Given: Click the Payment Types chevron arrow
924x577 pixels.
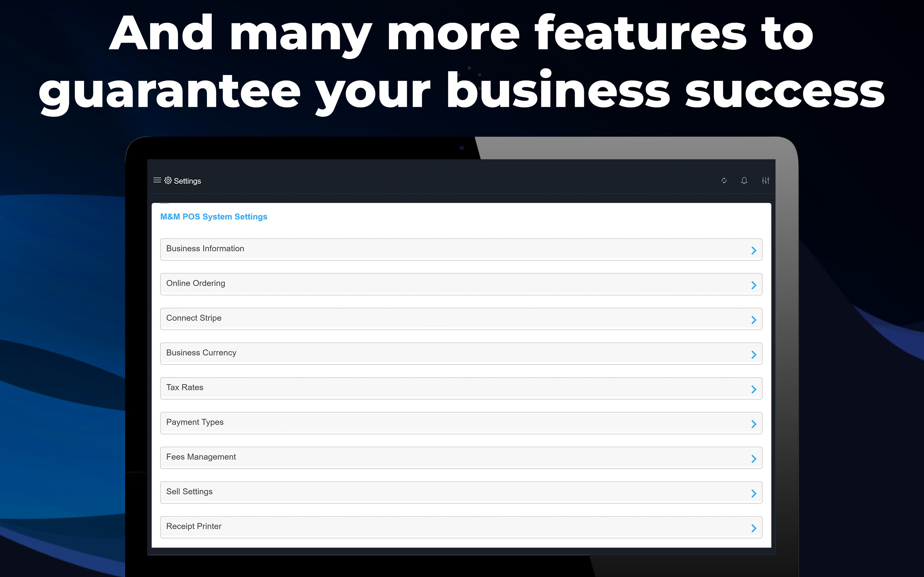Looking at the screenshot, I should pyautogui.click(x=754, y=424).
